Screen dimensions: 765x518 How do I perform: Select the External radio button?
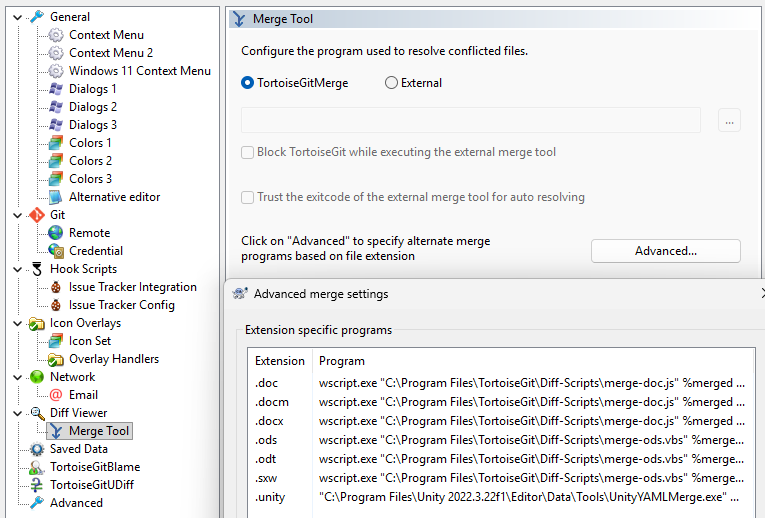point(391,83)
